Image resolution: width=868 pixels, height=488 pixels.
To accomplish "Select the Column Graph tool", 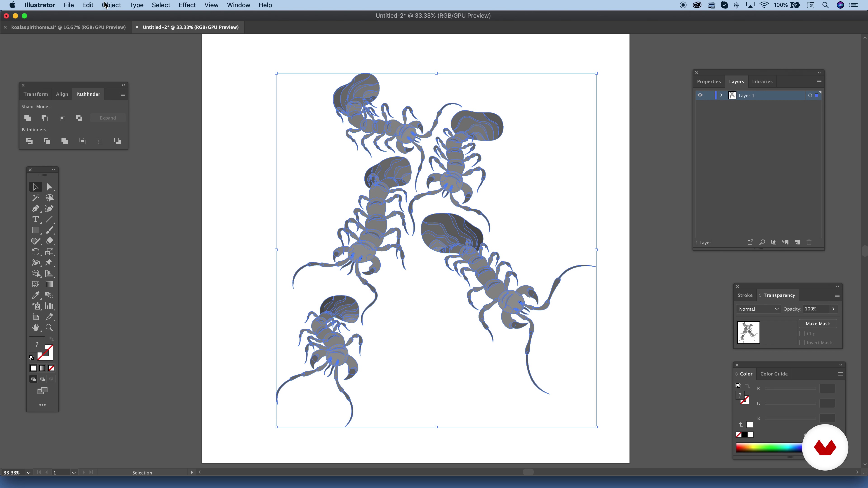I will [49, 306].
